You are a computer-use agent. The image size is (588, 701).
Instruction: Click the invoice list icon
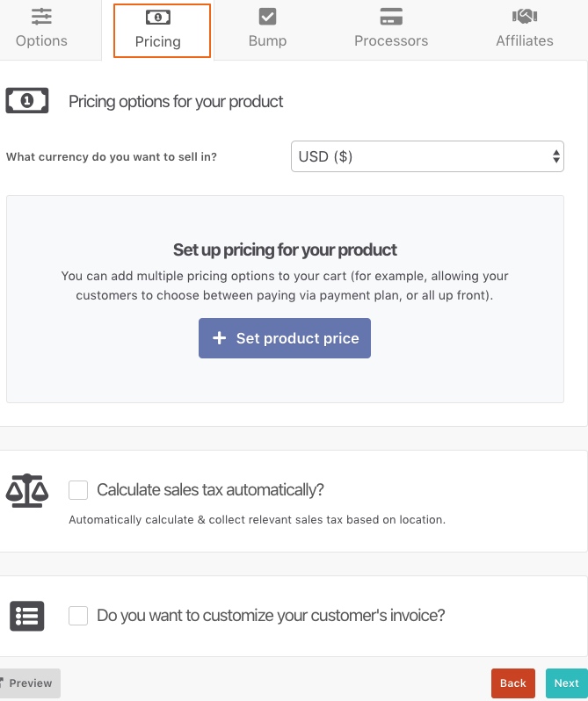(x=27, y=616)
